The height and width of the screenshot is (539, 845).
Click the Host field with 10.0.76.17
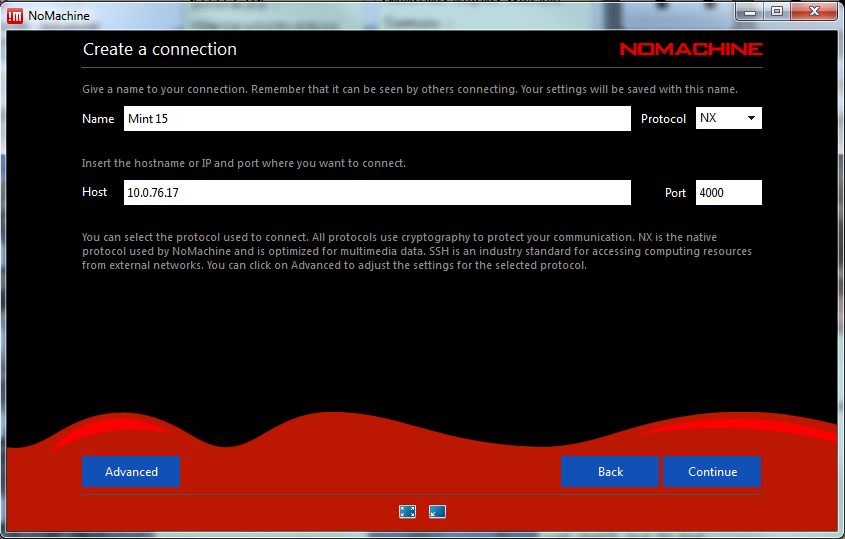[377, 192]
